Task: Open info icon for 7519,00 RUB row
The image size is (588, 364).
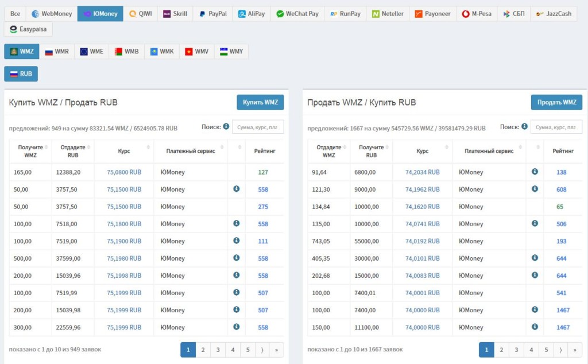Action: pos(236,241)
